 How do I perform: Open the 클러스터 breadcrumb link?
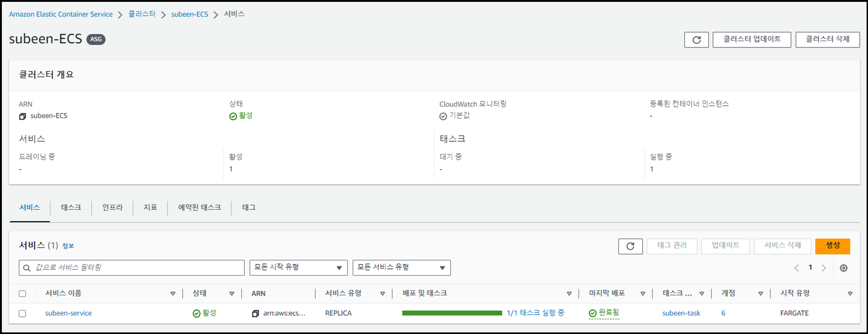(x=142, y=14)
